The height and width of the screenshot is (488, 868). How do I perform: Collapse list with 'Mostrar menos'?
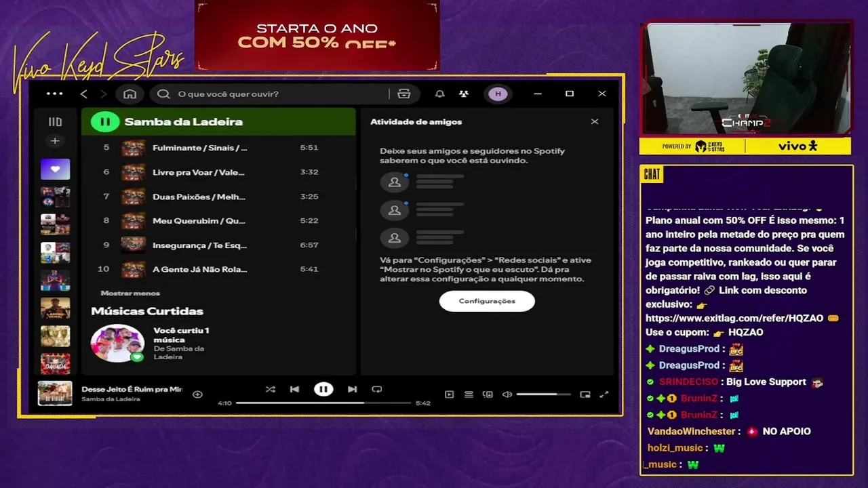130,293
